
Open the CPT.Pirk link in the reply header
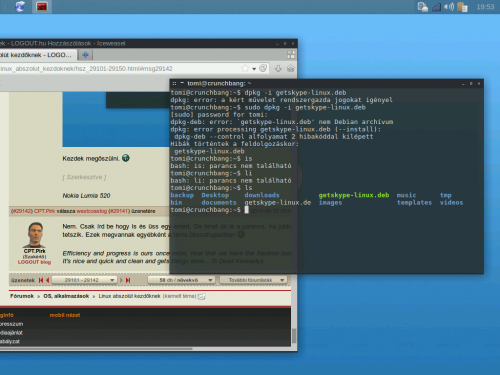coord(45,211)
